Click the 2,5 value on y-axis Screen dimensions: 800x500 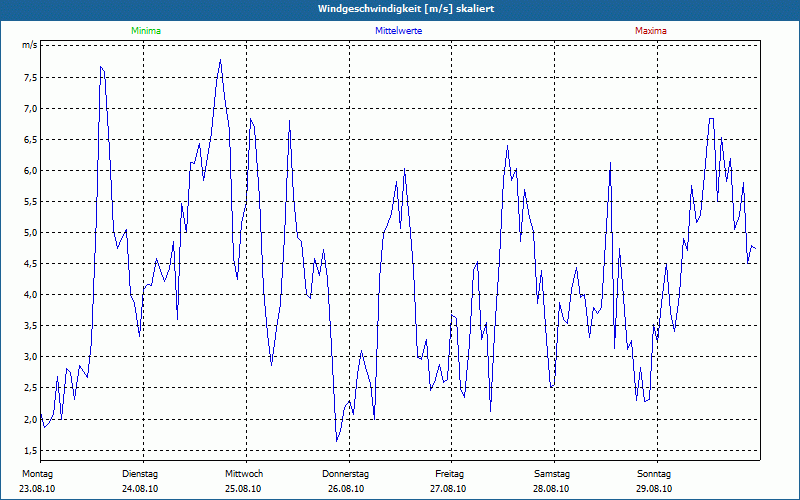click(30, 388)
